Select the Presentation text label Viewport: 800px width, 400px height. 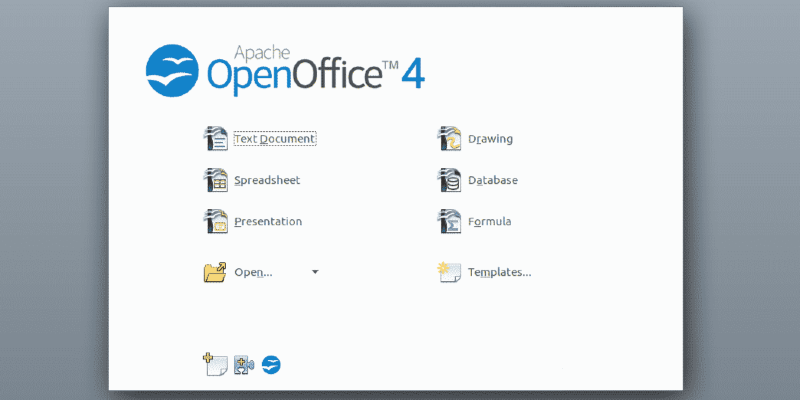[268, 222]
